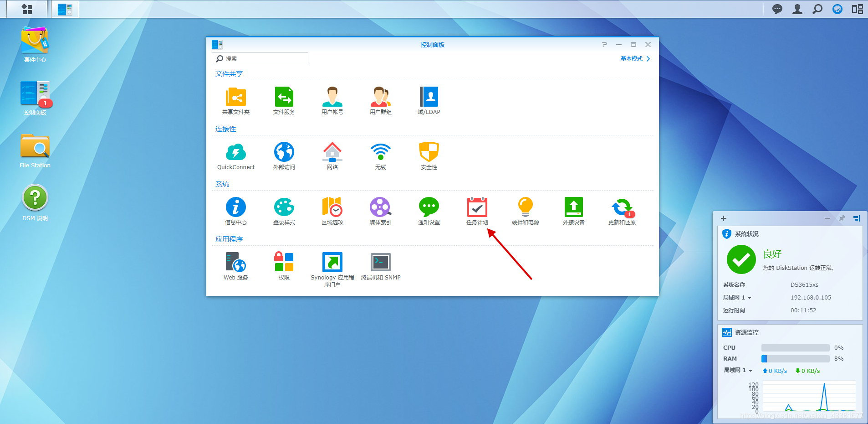Viewport: 868px width, 424px height.
Task: Maximize the Control Panel window
Action: 633,45
